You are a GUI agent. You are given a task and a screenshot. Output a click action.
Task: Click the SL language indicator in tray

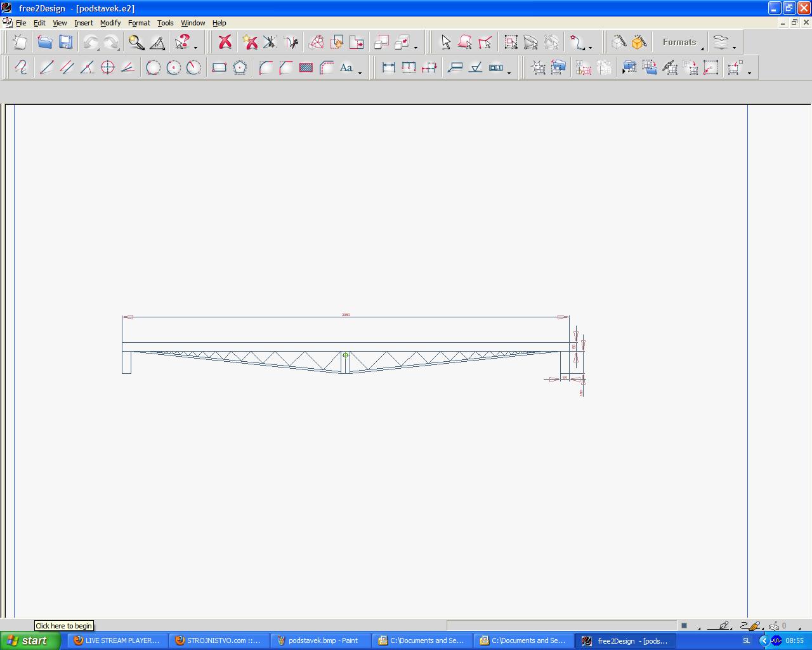pyautogui.click(x=746, y=641)
